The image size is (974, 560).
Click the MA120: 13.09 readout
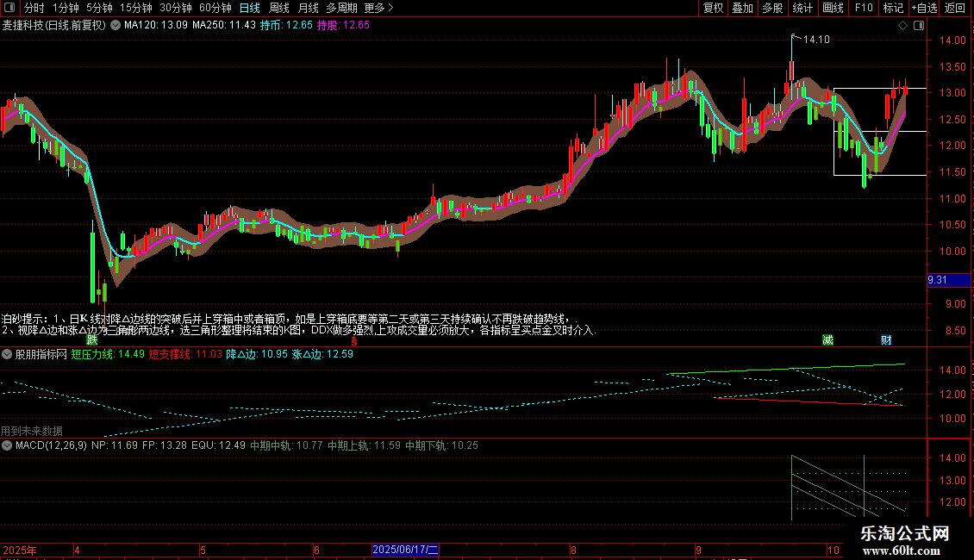155,26
